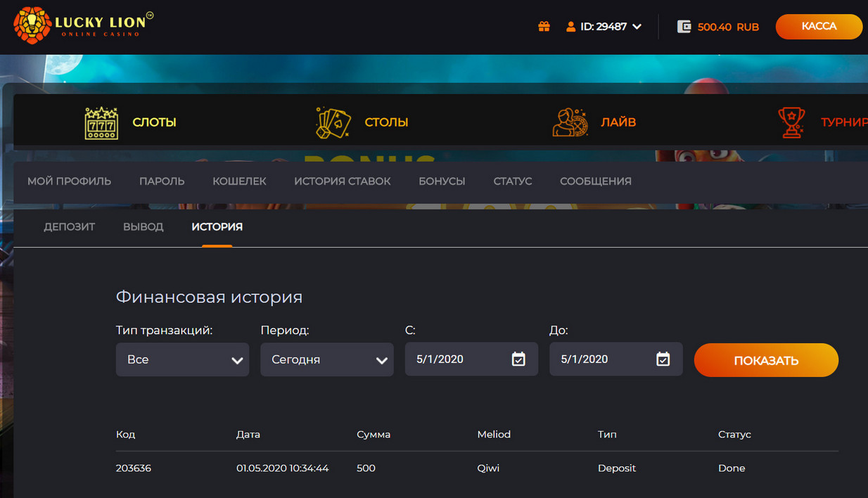Open the Тип транзакций dropdown
868x498 pixels.
click(x=182, y=359)
